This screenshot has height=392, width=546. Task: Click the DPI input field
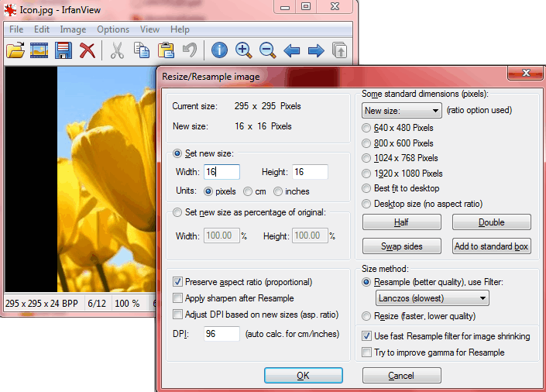(x=221, y=334)
